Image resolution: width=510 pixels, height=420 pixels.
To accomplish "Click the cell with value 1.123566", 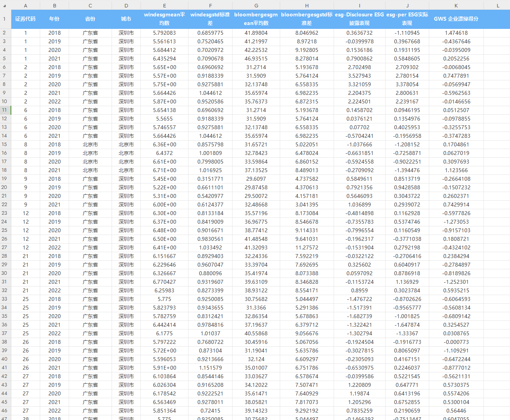I will click(x=456, y=170).
